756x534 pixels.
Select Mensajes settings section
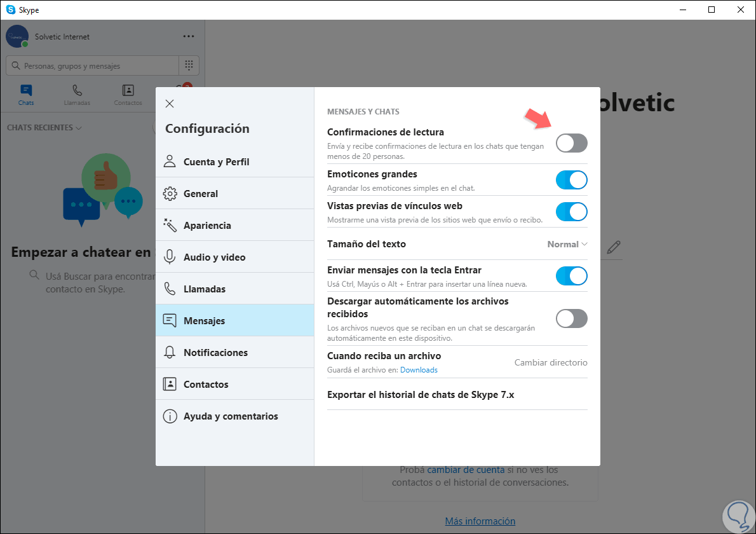235,320
